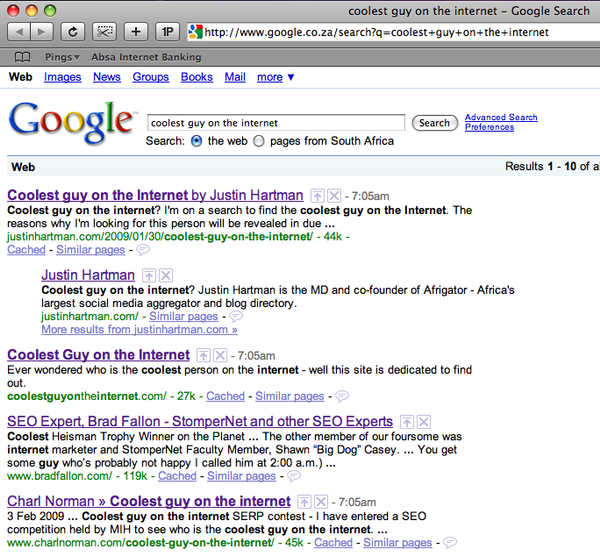Select the Web tab at top
600x556 pixels.
point(21,77)
